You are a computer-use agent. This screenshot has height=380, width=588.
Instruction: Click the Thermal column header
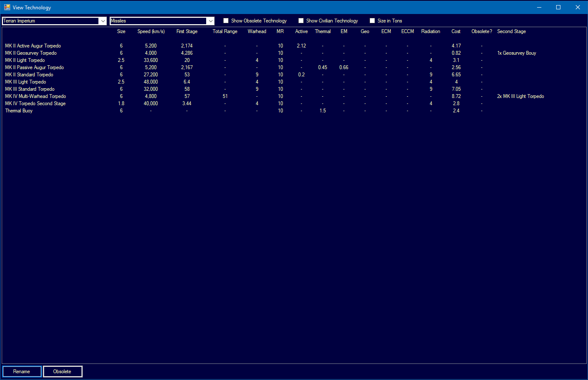tap(323, 31)
